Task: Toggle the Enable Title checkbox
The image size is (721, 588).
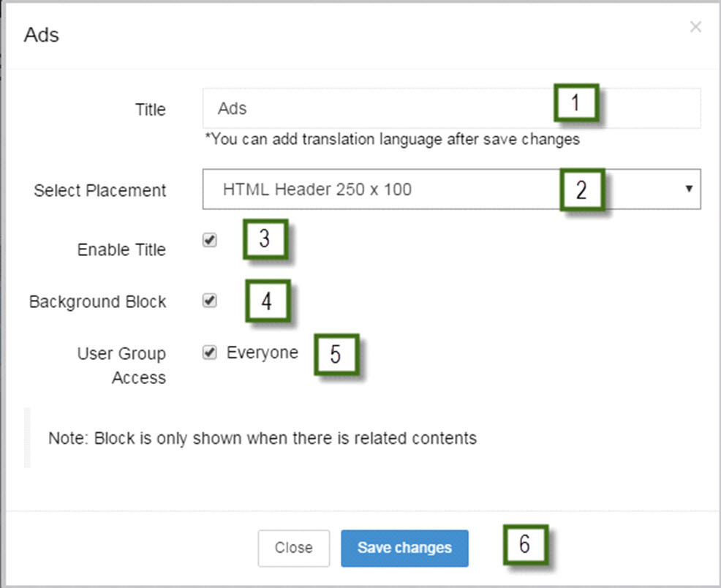Action: (210, 240)
